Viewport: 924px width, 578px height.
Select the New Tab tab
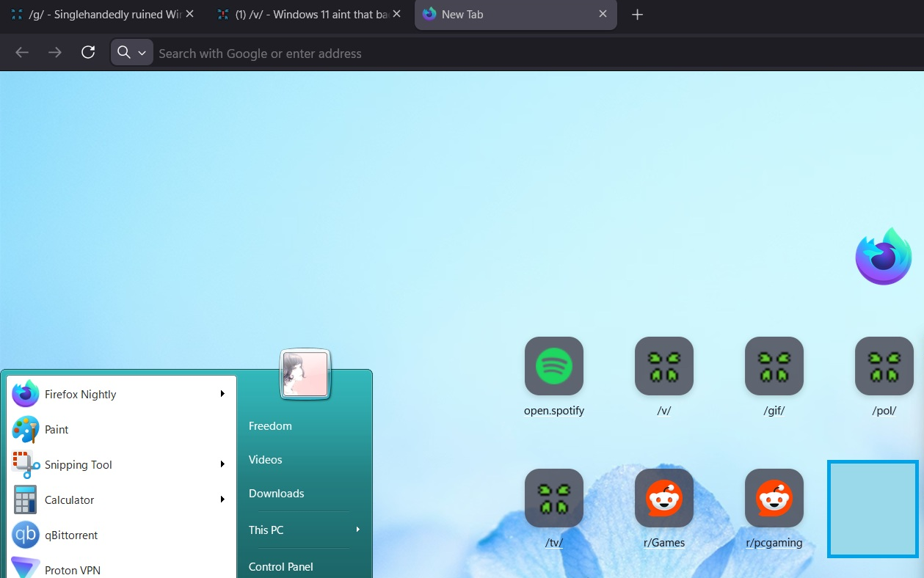pyautogui.click(x=516, y=15)
